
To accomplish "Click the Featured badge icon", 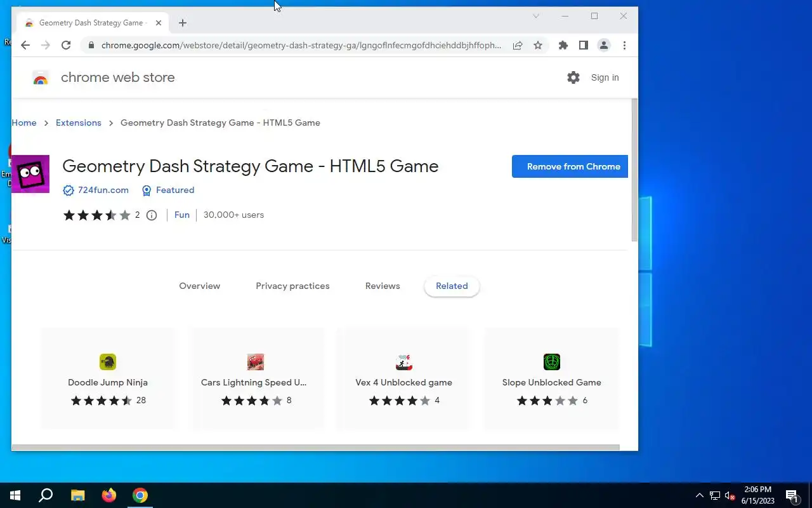I will [147, 190].
